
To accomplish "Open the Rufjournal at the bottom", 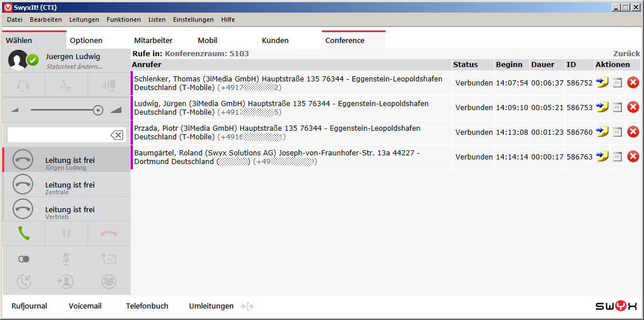I will pyautogui.click(x=29, y=306).
